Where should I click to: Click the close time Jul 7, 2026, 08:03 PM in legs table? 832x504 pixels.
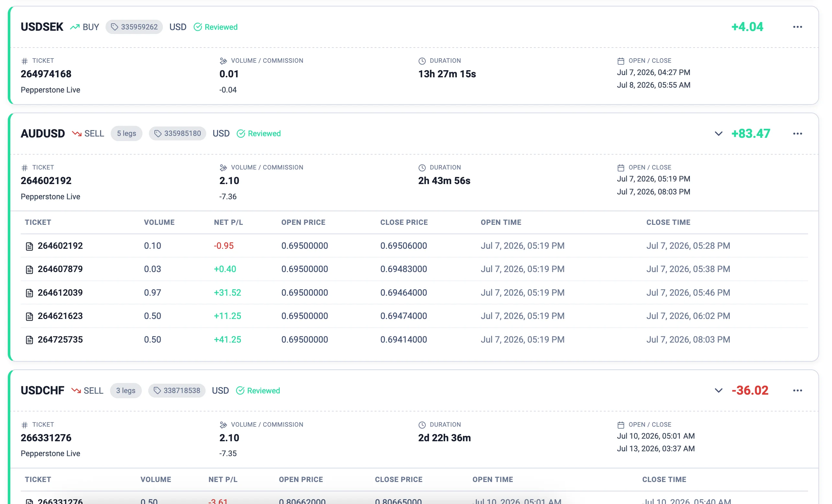coord(688,339)
